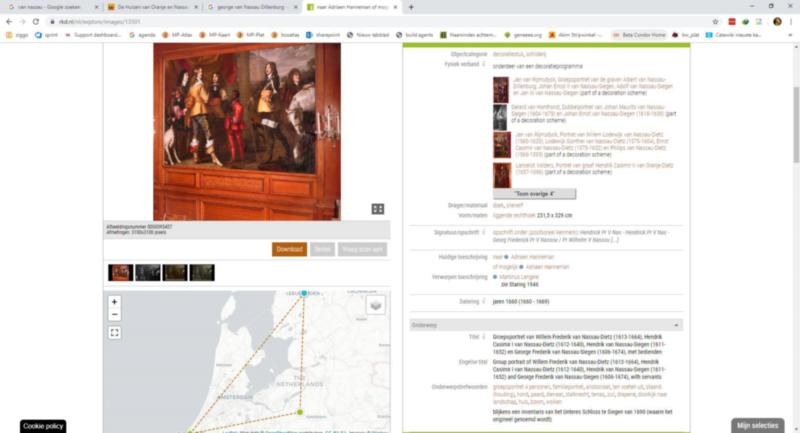Open the map in fullscreen
Viewport: 800px width, 433px height.
tap(114, 333)
